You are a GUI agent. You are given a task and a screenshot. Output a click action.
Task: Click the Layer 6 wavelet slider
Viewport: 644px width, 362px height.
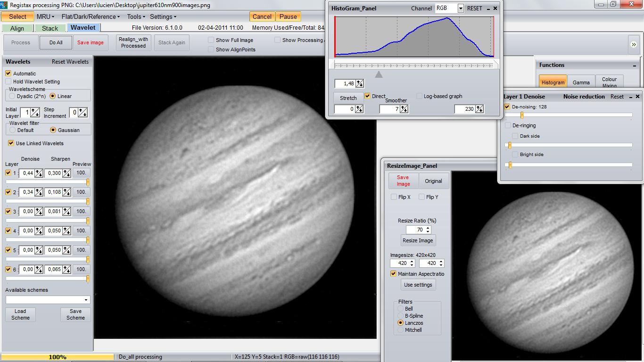(x=47, y=279)
